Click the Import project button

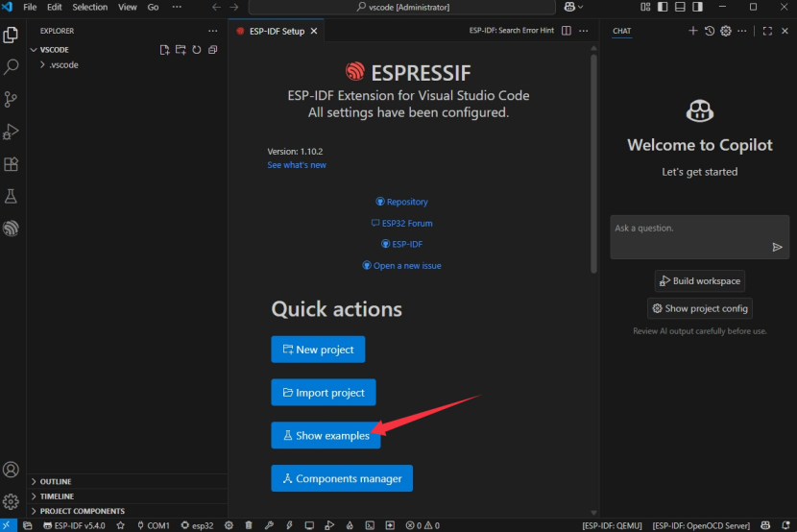click(x=324, y=392)
